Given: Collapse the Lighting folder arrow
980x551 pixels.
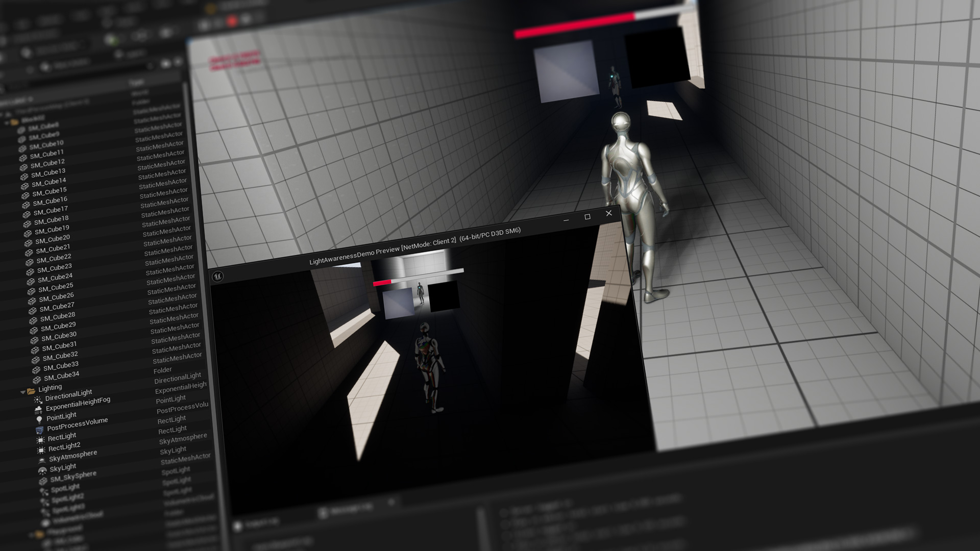Looking at the screenshot, I should coord(22,392).
